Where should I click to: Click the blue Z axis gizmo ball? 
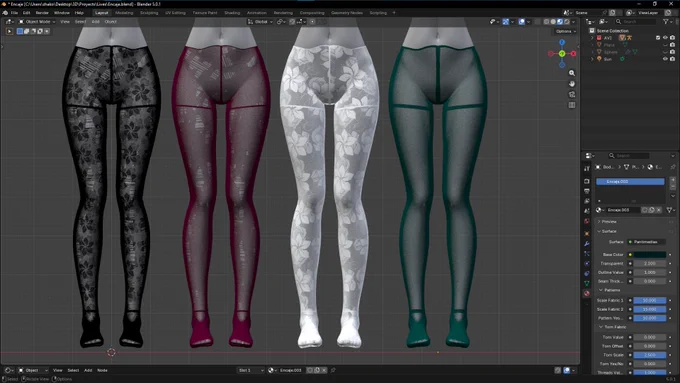coord(562,43)
